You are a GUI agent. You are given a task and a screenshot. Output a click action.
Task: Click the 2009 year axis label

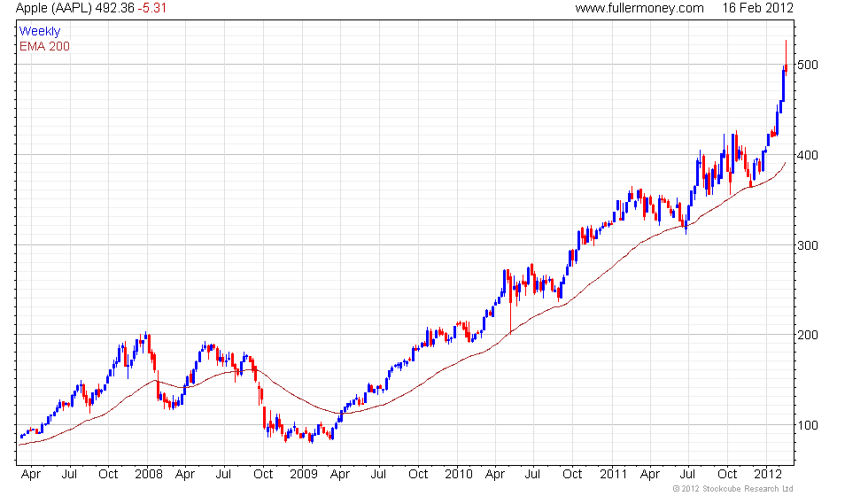point(304,475)
